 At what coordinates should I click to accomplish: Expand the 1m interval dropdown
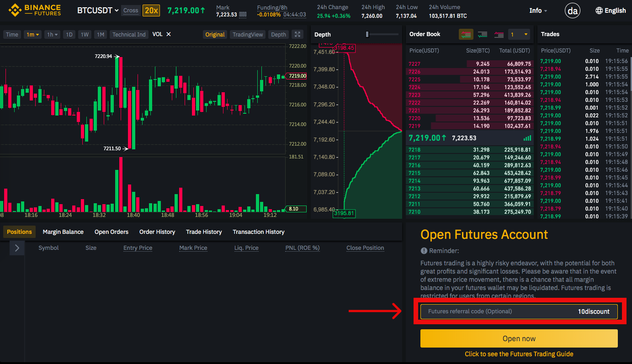tap(33, 34)
